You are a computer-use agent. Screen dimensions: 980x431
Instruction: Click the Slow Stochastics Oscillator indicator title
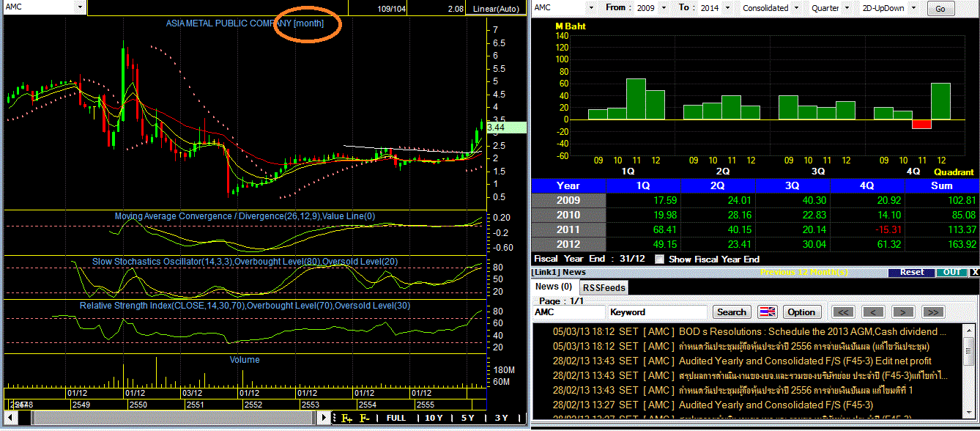point(245,261)
